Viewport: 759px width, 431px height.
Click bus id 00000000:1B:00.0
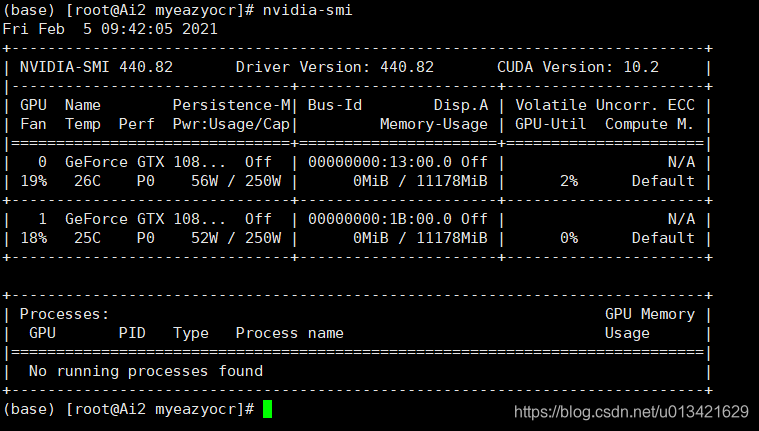click(380, 219)
